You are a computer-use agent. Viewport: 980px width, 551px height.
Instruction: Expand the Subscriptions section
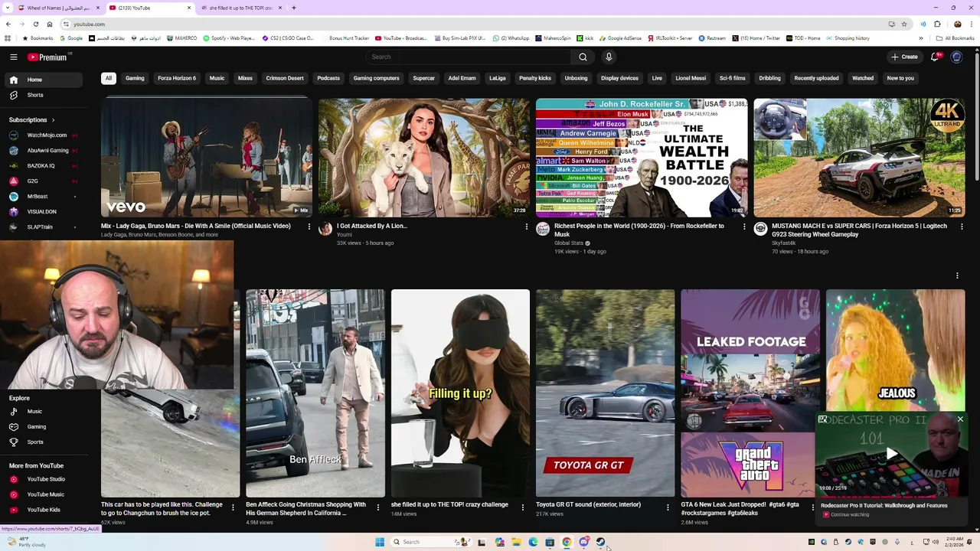(32, 120)
